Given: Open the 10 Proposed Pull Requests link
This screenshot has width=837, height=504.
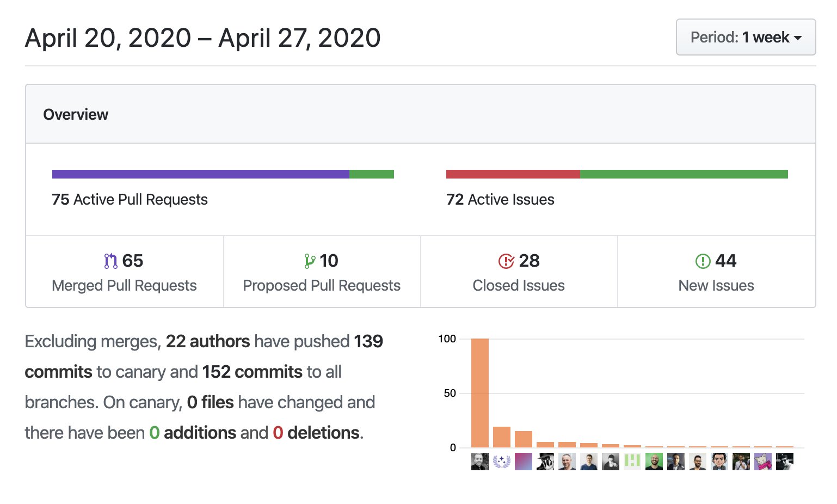Looking at the screenshot, I should pyautogui.click(x=322, y=272).
